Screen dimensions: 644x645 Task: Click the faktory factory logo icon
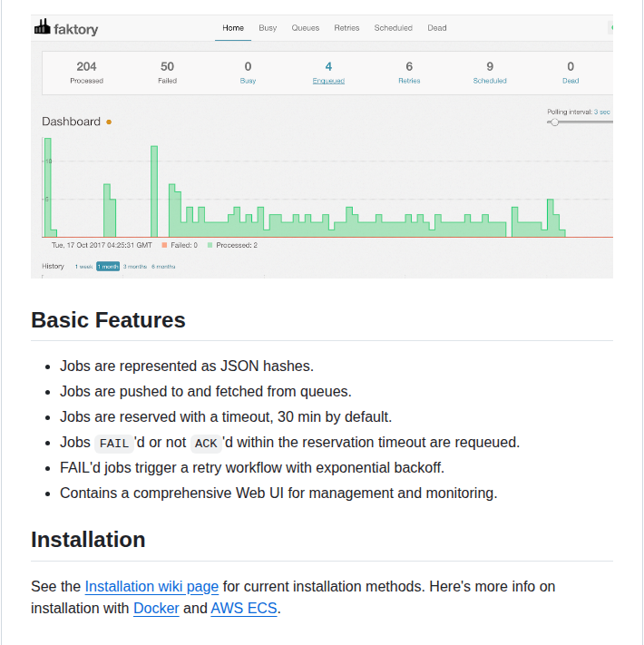click(x=42, y=28)
